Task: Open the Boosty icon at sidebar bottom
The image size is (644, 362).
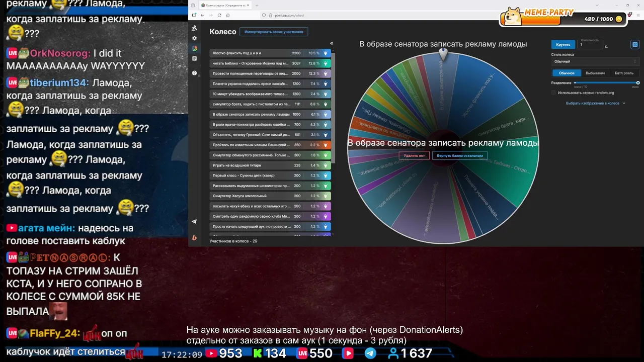Action: click(x=195, y=238)
